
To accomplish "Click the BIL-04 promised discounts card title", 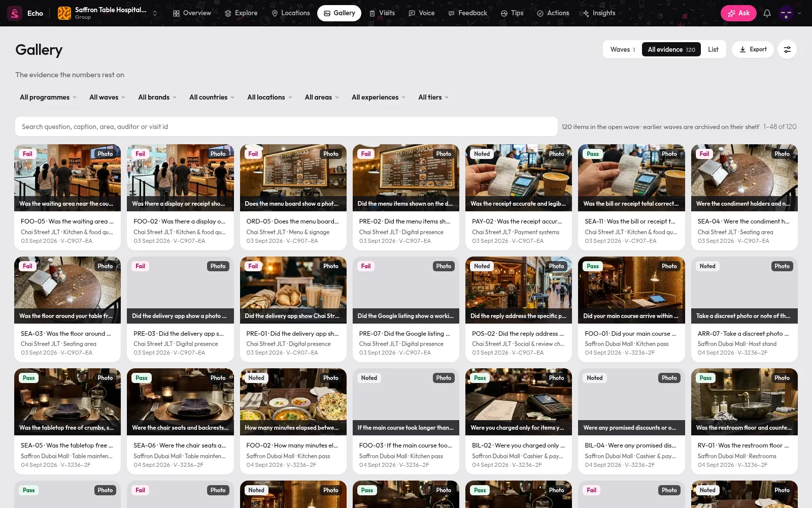I will click(631, 446).
